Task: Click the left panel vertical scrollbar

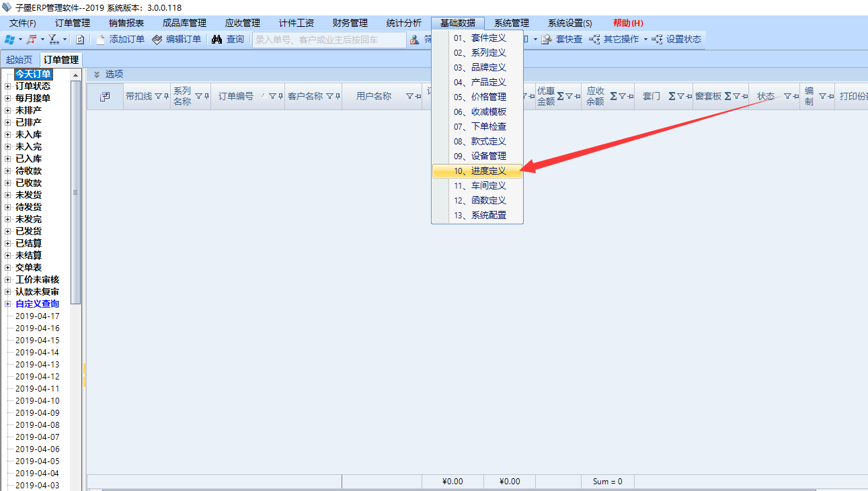Action: [x=75, y=193]
